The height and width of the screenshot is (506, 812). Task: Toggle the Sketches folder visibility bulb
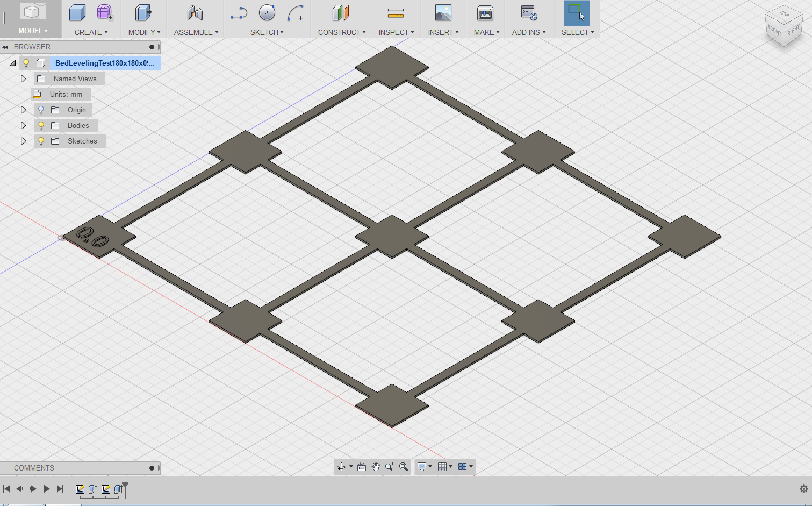[x=41, y=141]
